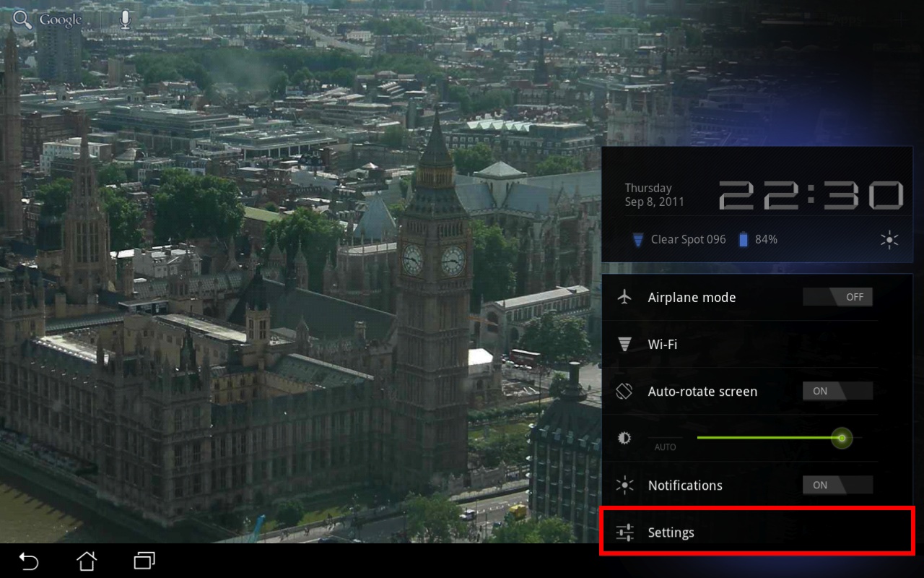Turn on the Airplane mode switch
The image size is (924, 578).
837,297
